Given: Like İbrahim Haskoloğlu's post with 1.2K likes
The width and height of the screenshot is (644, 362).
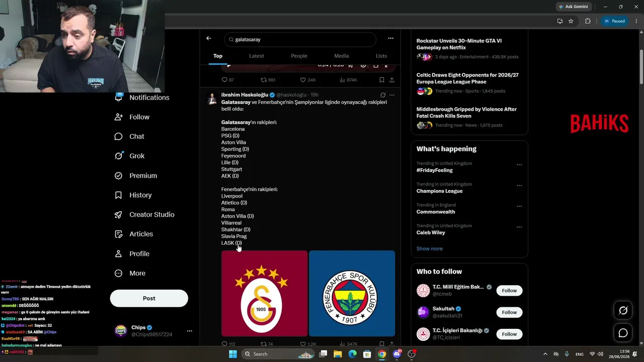Looking at the screenshot, I should point(308,344).
